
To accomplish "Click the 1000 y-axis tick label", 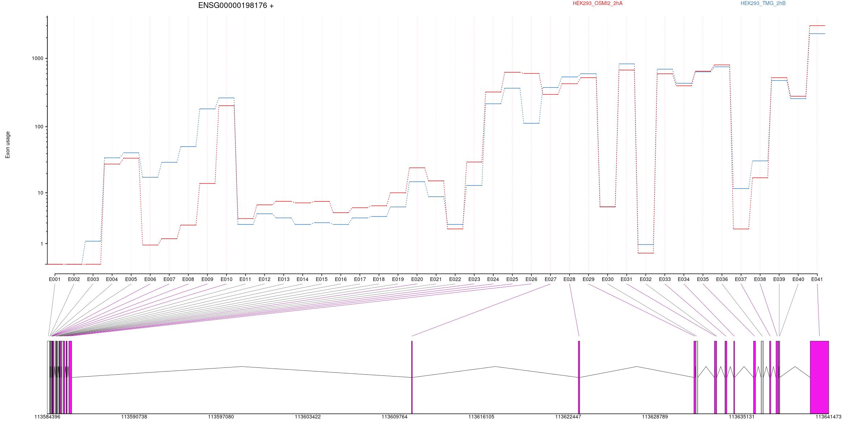I will tap(38, 58).
